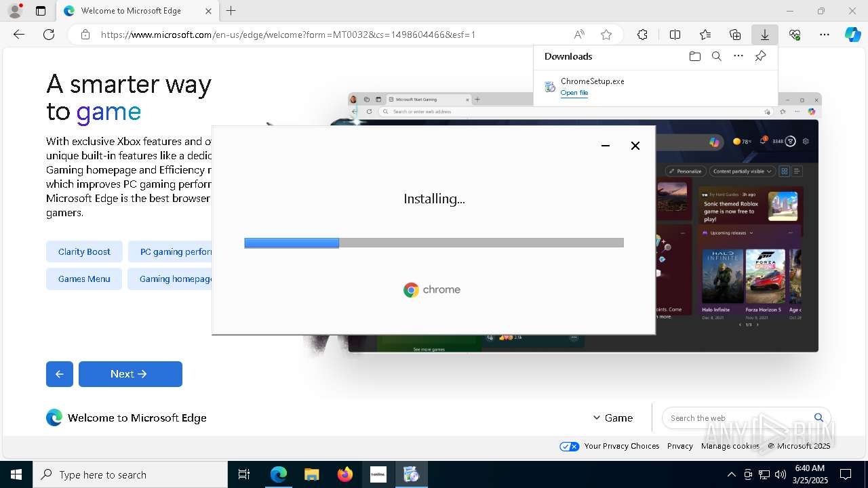This screenshot has width=868, height=488.
Task: Open the Downloads toolbar button
Action: click(765, 35)
